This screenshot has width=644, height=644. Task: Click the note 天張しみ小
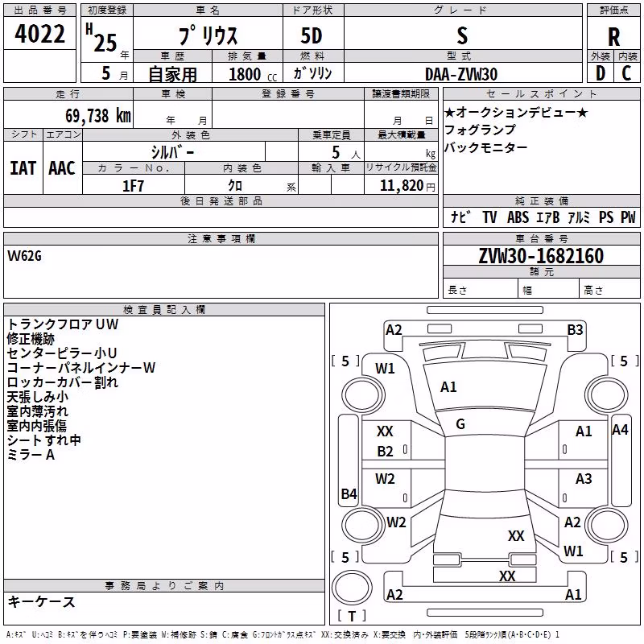pos(38,397)
